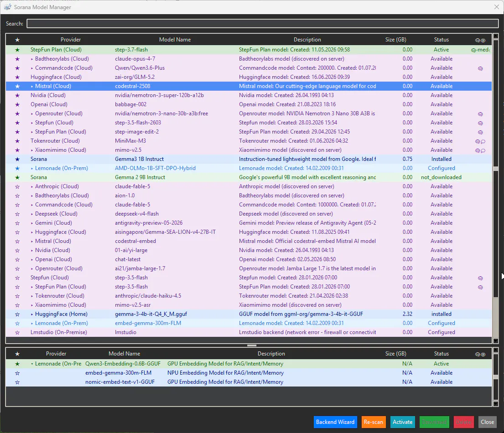Expand the Commandcode (Cloud) Qwen/Qwen3.6-Plus group
The height and width of the screenshot is (433, 504).
click(x=32, y=68)
